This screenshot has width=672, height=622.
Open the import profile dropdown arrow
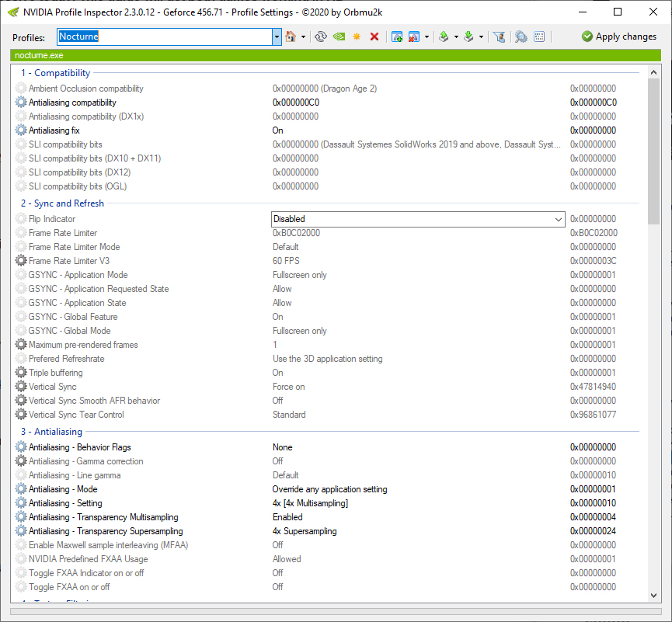(x=481, y=36)
